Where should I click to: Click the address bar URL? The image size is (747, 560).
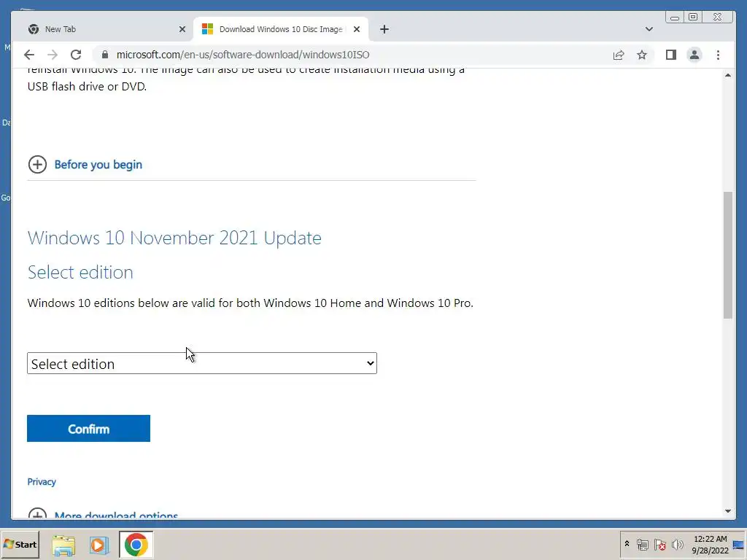tap(243, 55)
